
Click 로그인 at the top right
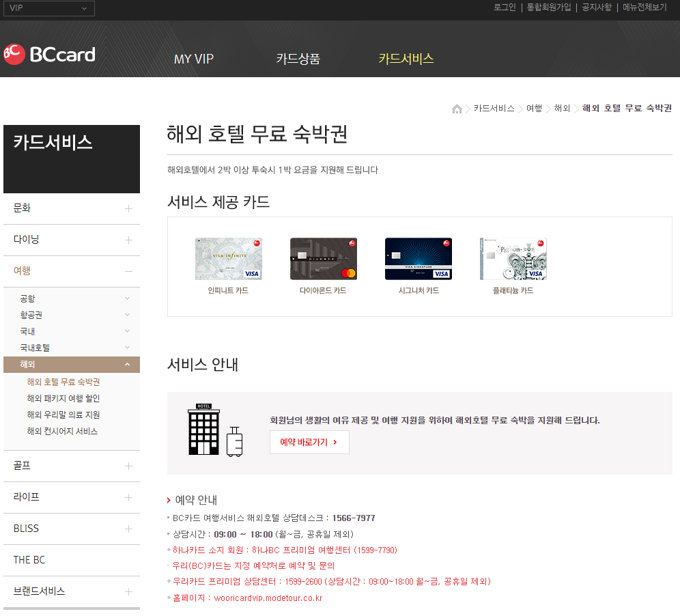(x=504, y=8)
